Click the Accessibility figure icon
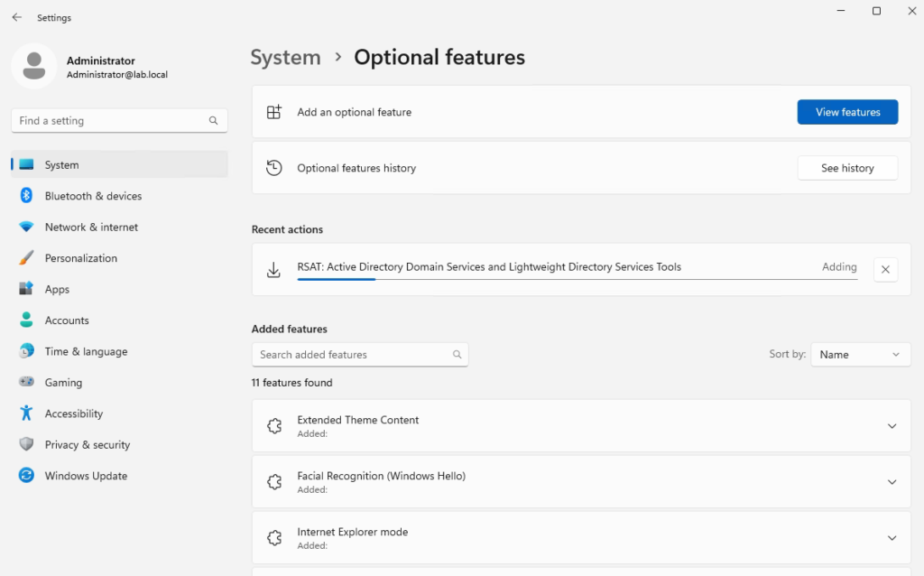The width and height of the screenshot is (924, 576). (26, 413)
